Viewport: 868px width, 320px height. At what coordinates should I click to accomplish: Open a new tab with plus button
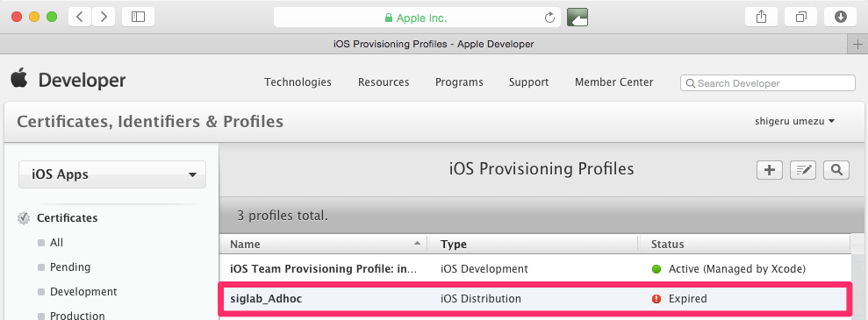(857, 44)
